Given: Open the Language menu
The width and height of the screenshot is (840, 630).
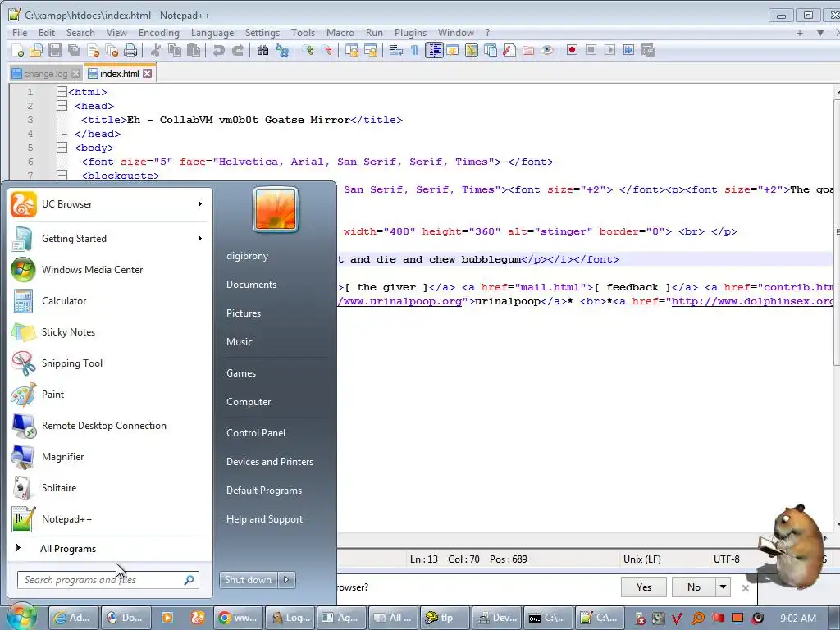Looking at the screenshot, I should [212, 33].
